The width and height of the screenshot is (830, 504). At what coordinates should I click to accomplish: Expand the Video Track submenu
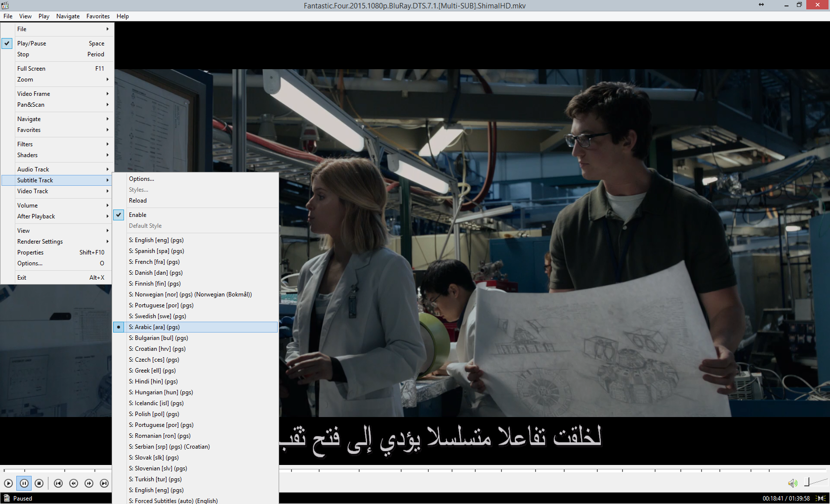click(x=57, y=191)
